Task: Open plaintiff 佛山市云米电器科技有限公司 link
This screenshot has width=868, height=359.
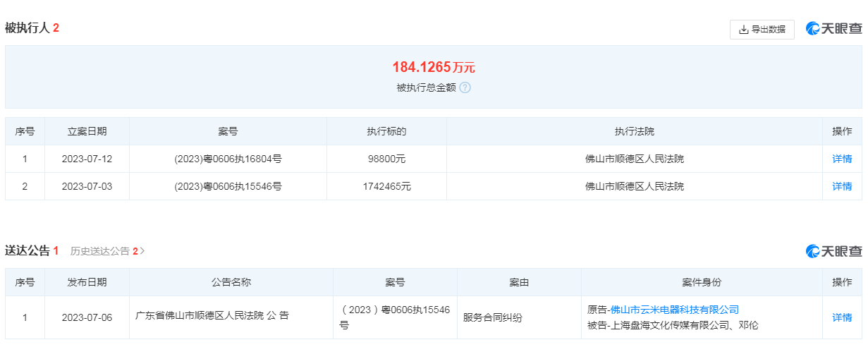Action: pos(674,310)
